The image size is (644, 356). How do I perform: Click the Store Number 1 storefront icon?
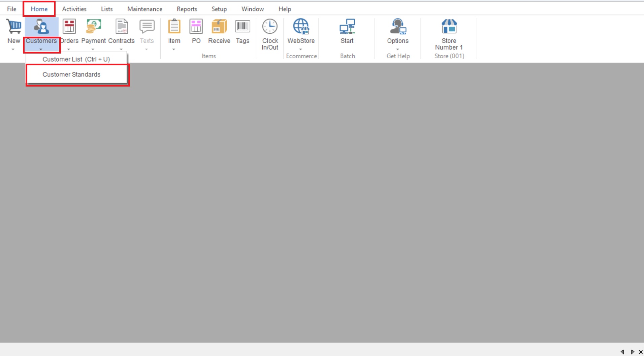pos(449,26)
